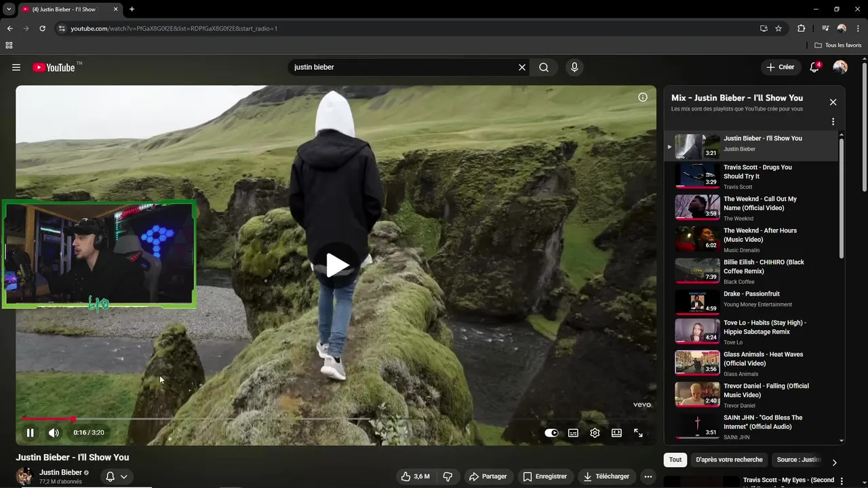Download video with Télécharger button

tap(607, 476)
